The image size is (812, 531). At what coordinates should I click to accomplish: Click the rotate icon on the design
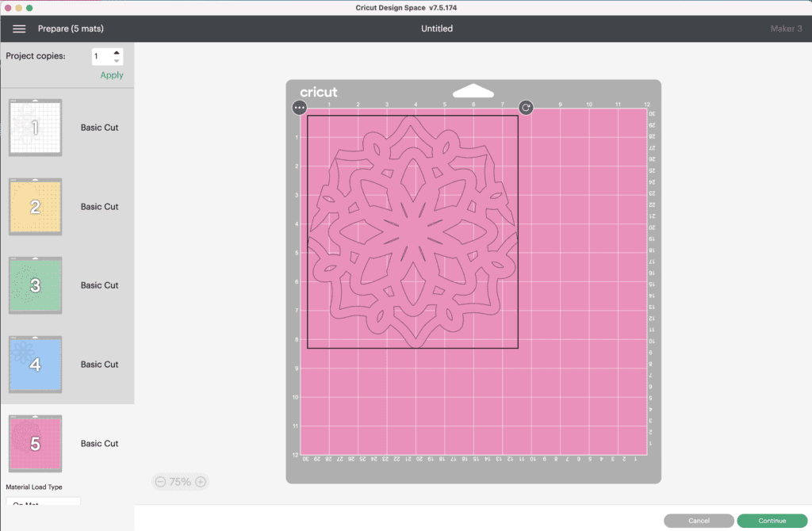click(526, 108)
